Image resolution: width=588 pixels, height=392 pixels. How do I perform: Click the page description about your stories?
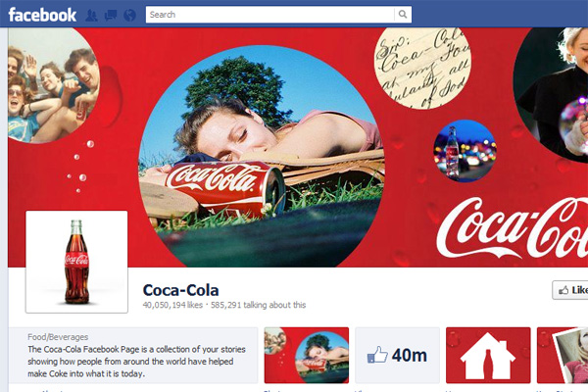(136, 362)
